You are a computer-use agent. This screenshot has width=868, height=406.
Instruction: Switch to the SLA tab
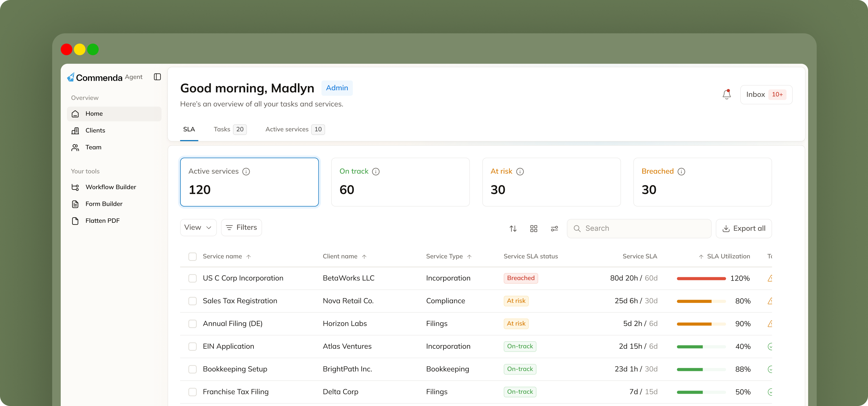point(189,129)
